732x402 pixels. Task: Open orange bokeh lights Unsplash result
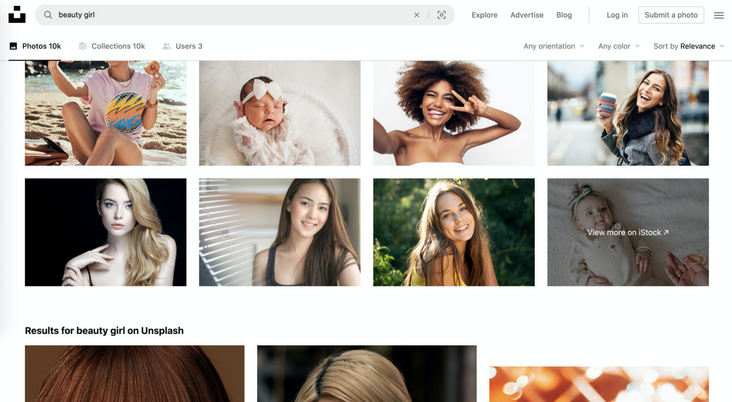coord(599,384)
